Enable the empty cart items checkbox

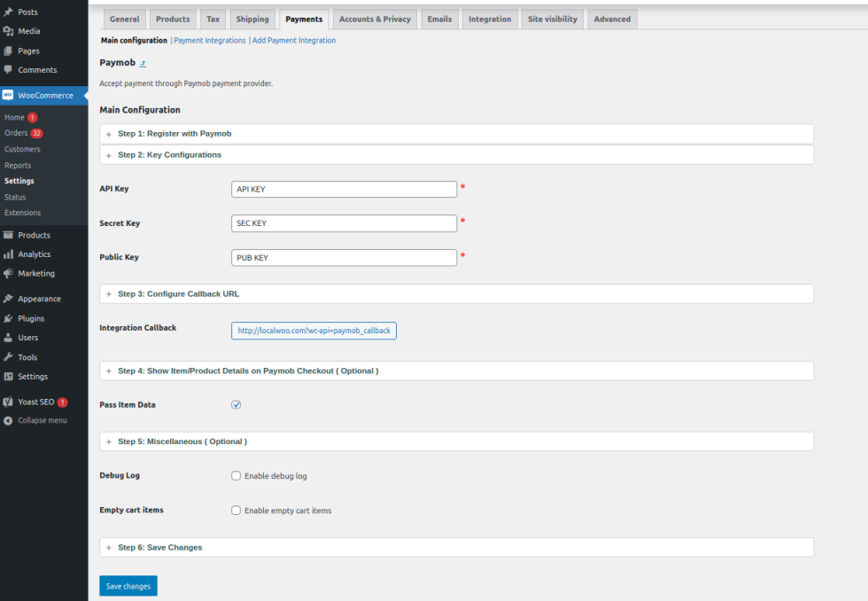[x=236, y=511]
